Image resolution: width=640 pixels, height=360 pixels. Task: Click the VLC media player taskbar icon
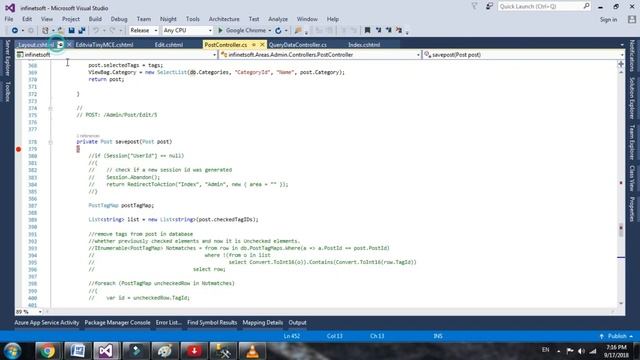(x=252, y=351)
